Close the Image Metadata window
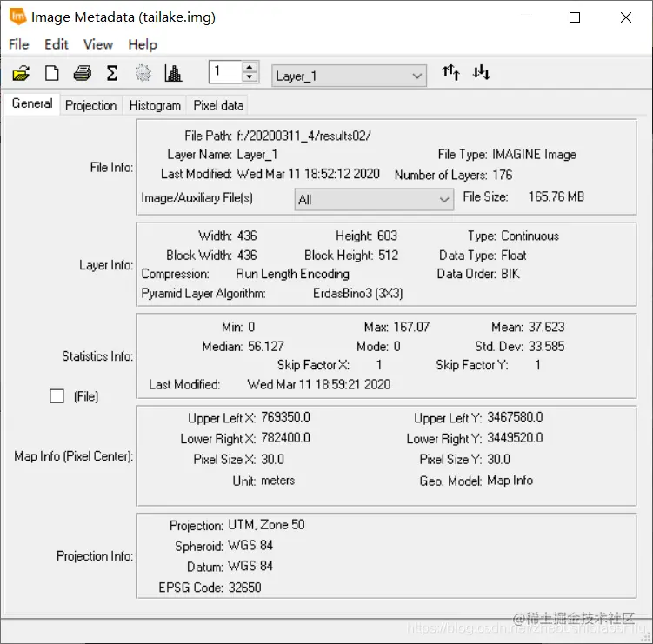 pos(626,17)
